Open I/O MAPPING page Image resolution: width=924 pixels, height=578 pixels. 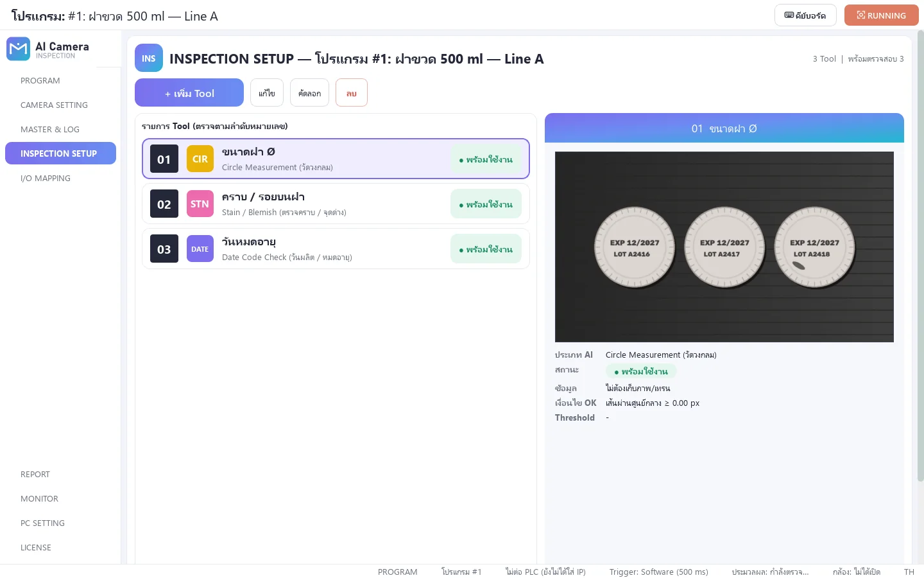60,178
